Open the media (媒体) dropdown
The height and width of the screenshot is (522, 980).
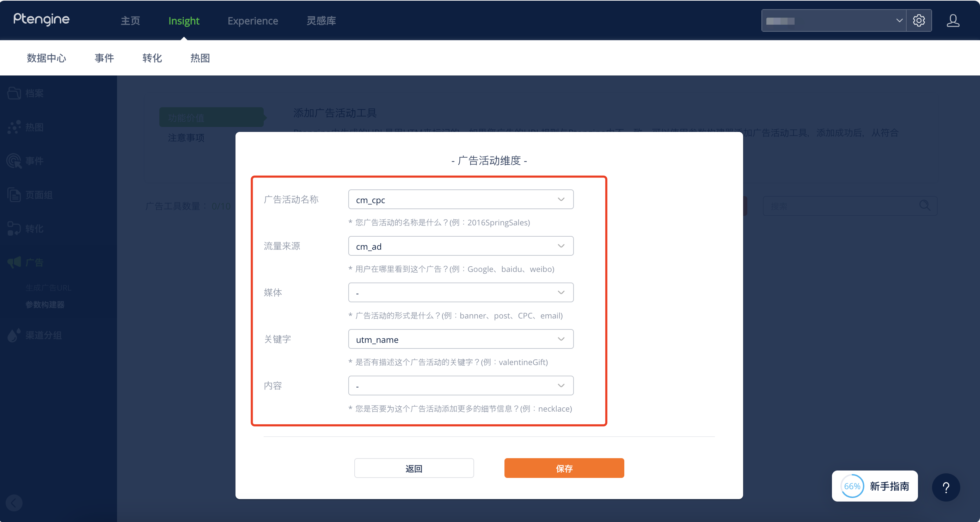click(x=460, y=292)
